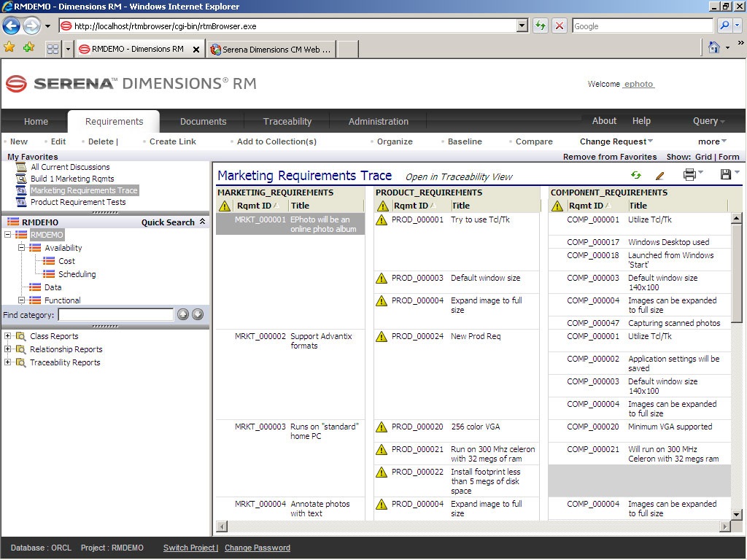Image resolution: width=747 pixels, height=560 pixels.
Task: Click Add to Favorites star-plus icon
Action: point(28,47)
